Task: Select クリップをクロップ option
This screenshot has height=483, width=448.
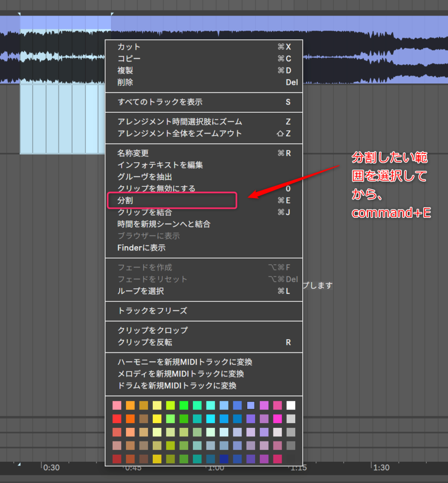Action: coord(152,330)
